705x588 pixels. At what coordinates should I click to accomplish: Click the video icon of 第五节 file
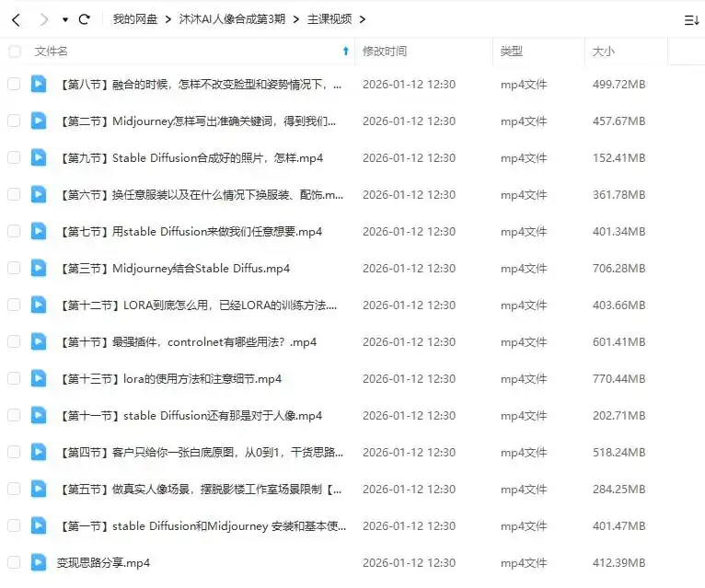[x=39, y=489]
